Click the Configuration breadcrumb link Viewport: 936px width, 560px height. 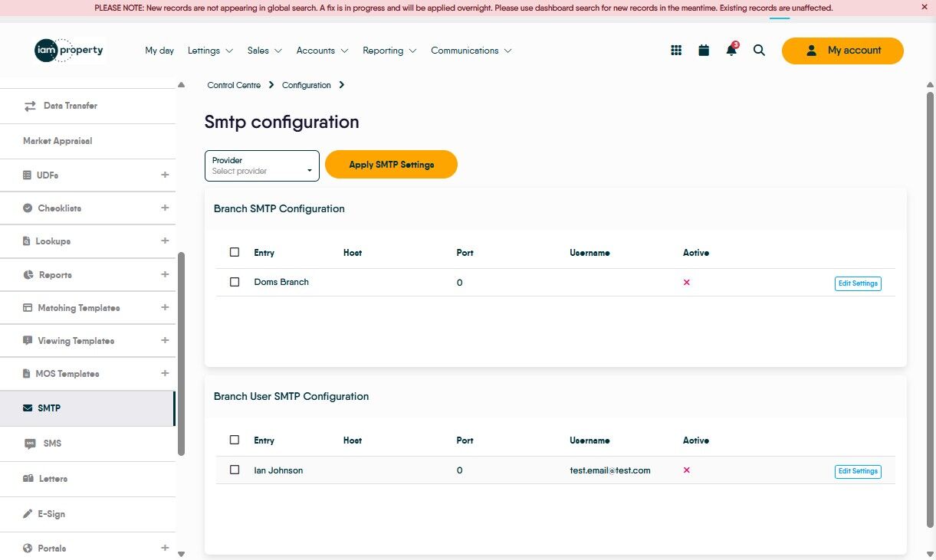[306, 85]
